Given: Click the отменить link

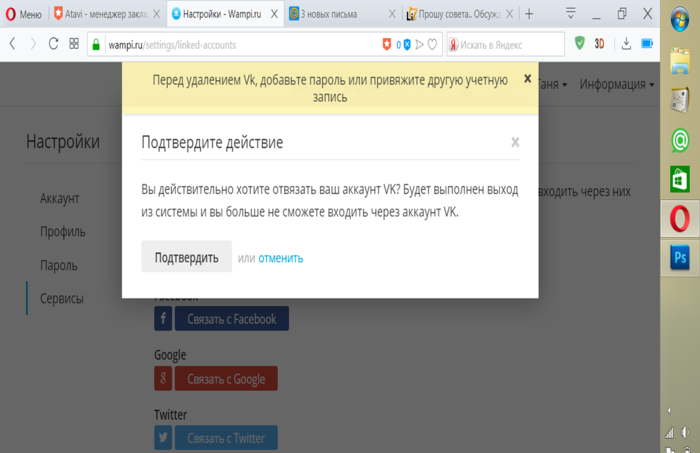Looking at the screenshot, I should pyautogui.click(x=280, y=258).
